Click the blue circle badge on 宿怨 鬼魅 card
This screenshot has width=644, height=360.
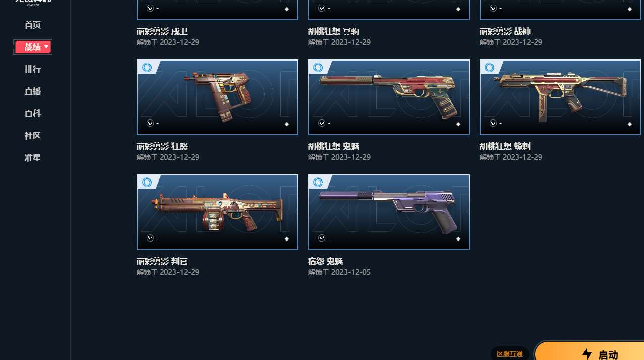coord(318,182)
